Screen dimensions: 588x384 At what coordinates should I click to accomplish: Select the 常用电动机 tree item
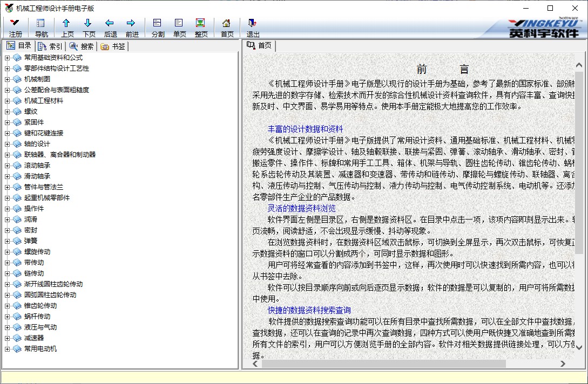40,349
